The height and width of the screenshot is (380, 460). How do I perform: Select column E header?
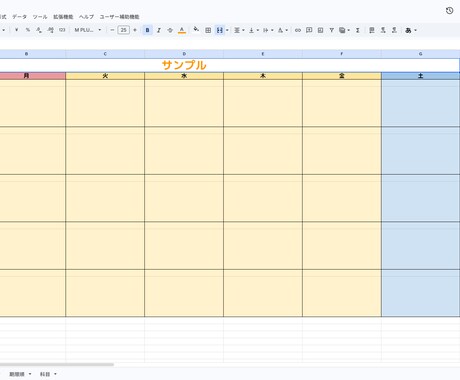coord(263,54)
